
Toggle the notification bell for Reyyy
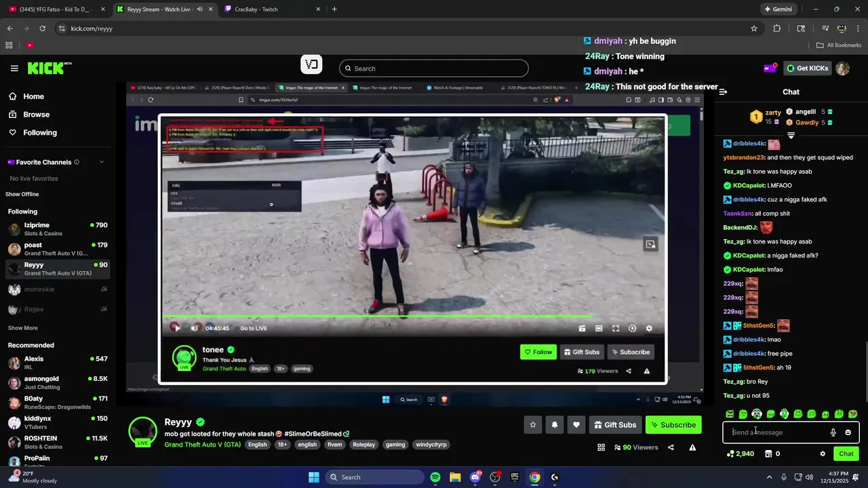tap(555, 425)
